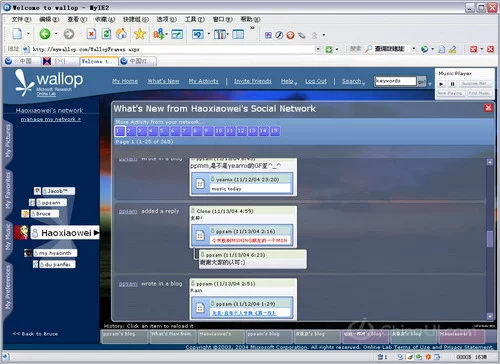Click the new page toolbar icon

click(x=17, y=34)
